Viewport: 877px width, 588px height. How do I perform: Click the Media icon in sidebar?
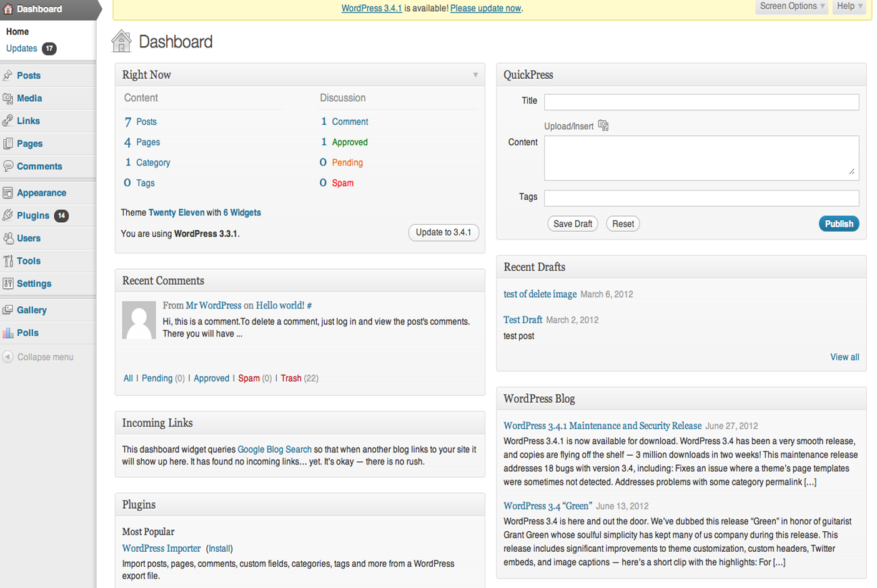pos(8,98)
